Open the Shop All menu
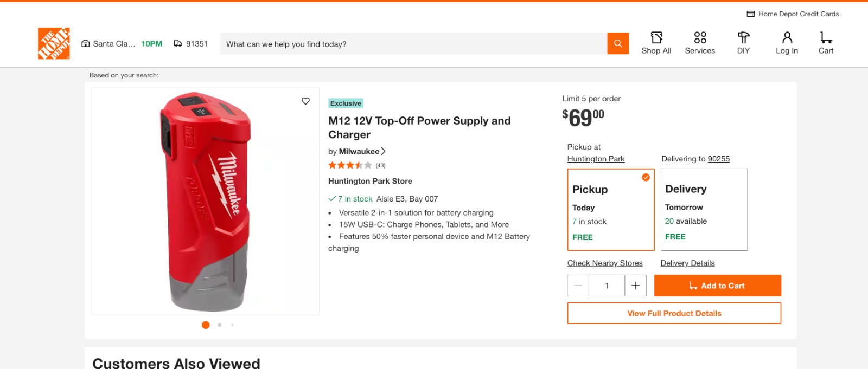868x369 pixels. point(656,43)
